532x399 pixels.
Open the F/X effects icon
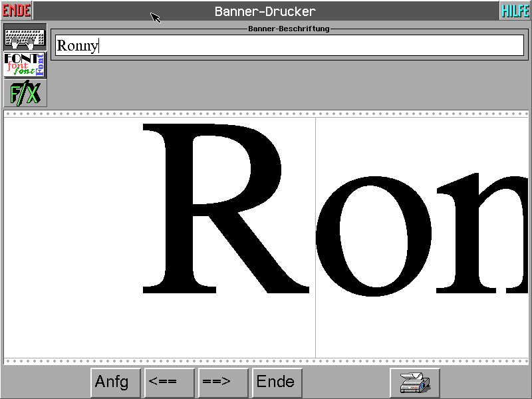point(25,94)
